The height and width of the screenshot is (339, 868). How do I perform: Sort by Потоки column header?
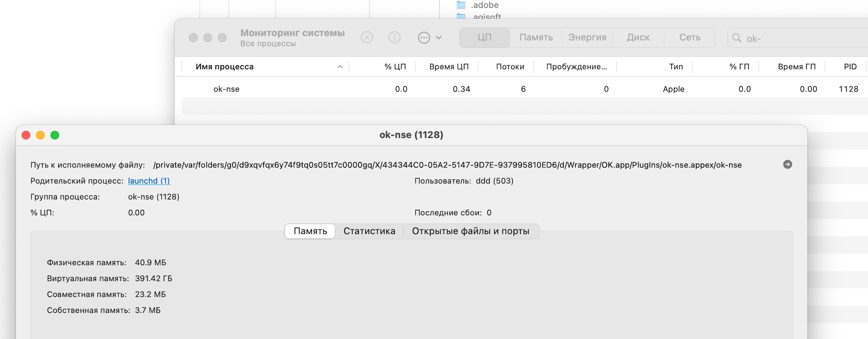coord(510,66)
